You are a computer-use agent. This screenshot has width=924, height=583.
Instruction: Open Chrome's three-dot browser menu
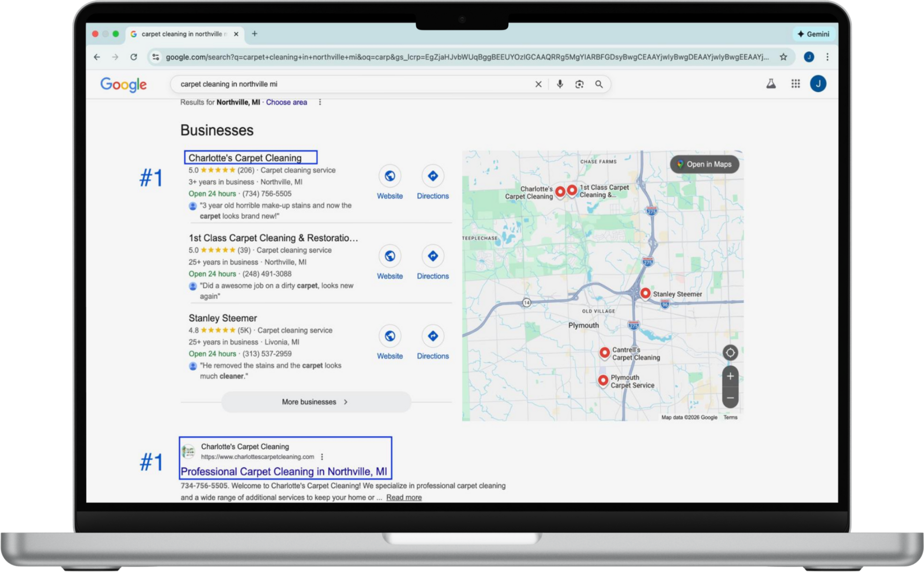coord(827,57)
